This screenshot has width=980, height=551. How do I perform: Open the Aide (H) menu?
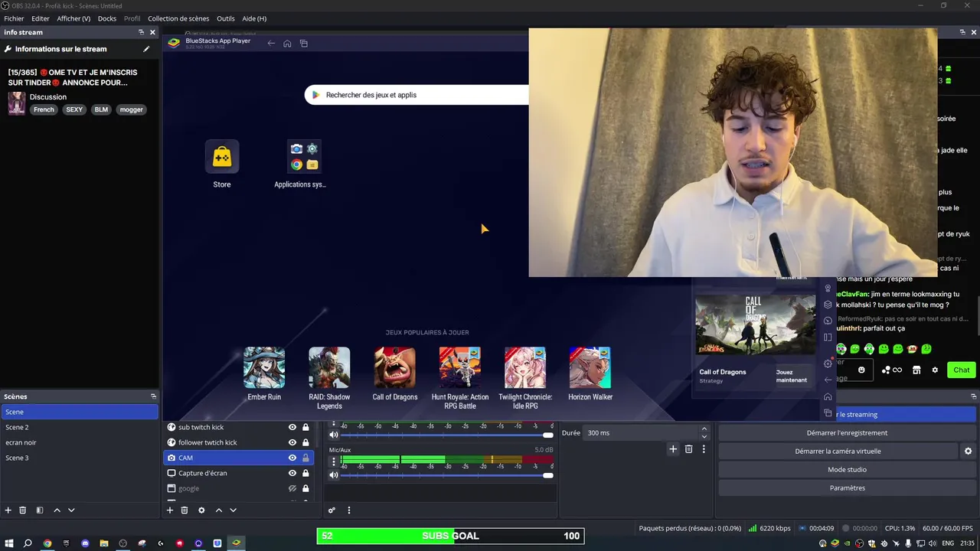click(254, 18)
